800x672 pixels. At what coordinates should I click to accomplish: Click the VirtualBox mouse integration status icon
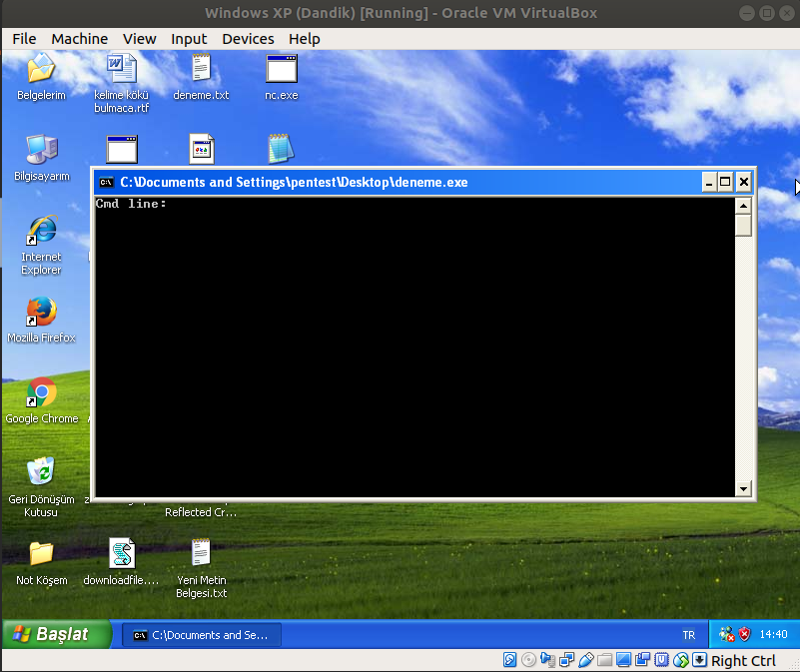click(680, 660)
